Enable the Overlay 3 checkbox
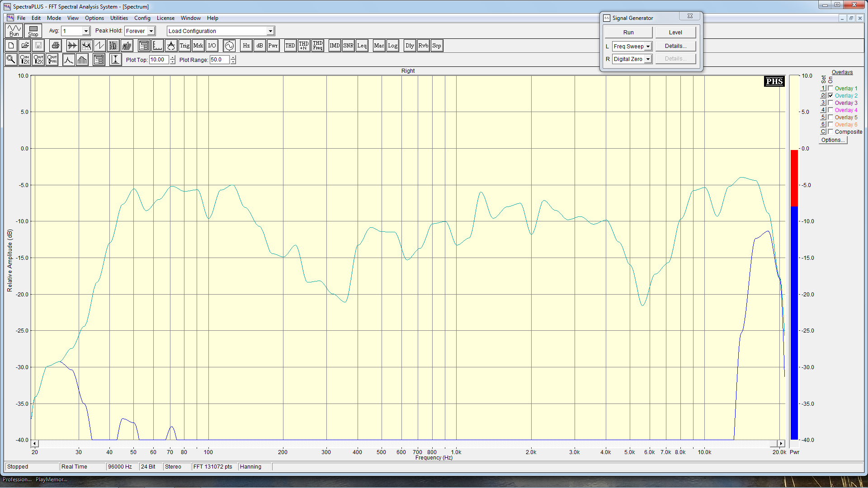Viewport: 868px width, 488px height. (x=830, y=103)
